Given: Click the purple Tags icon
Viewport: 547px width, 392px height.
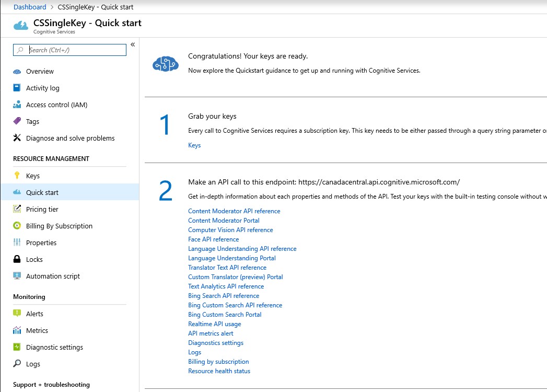Looking at the screenshot, I should coord(17,122).
